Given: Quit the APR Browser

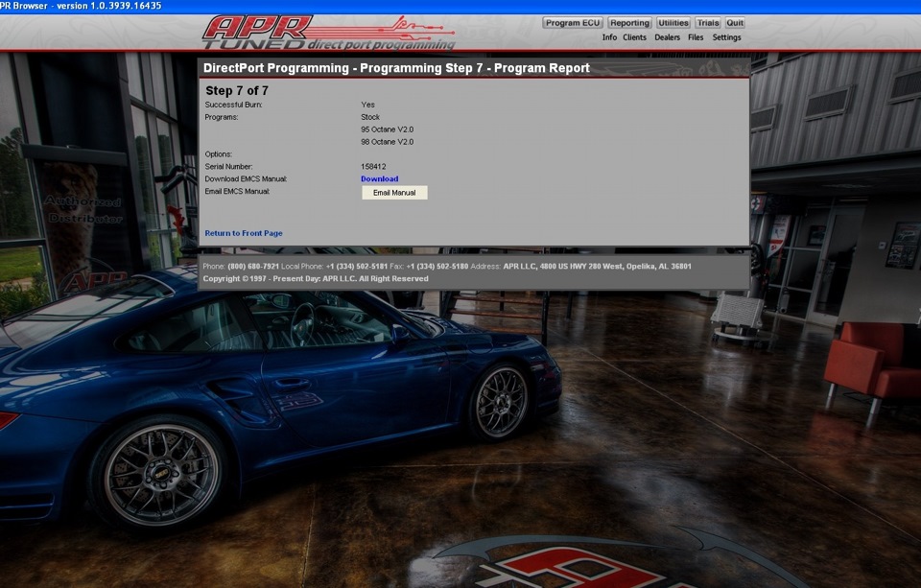Looking at the screenshot, I should tap(735, 23).
